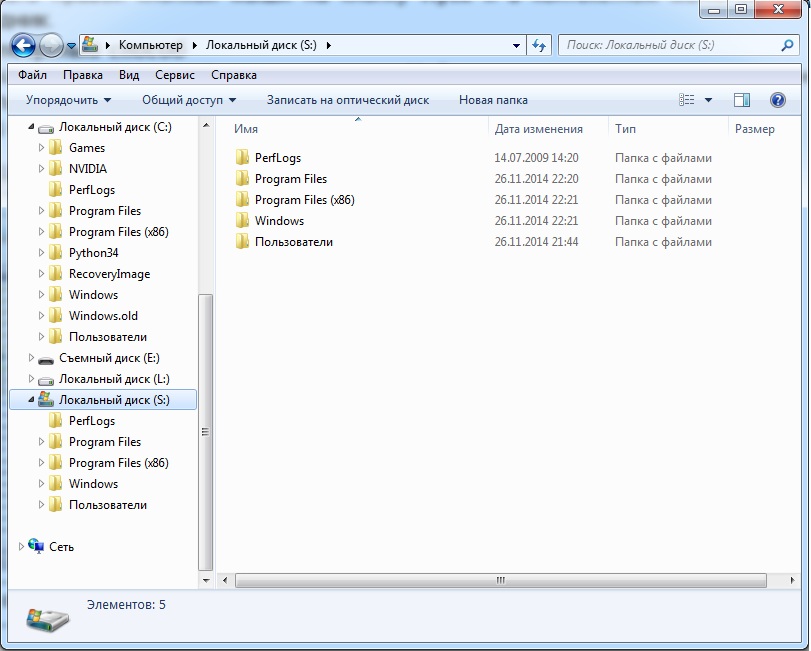Click navigation pane scroll down arrow
Screen dimensions: 811x651
[206, 580]
